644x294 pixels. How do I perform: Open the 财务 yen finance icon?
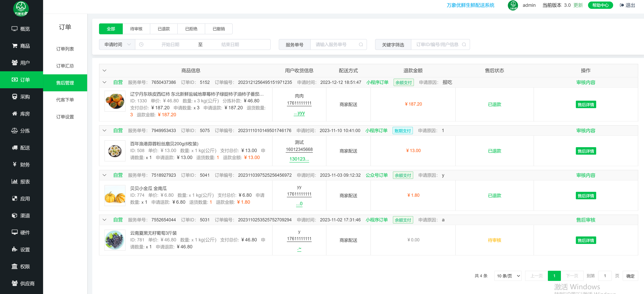15,164
